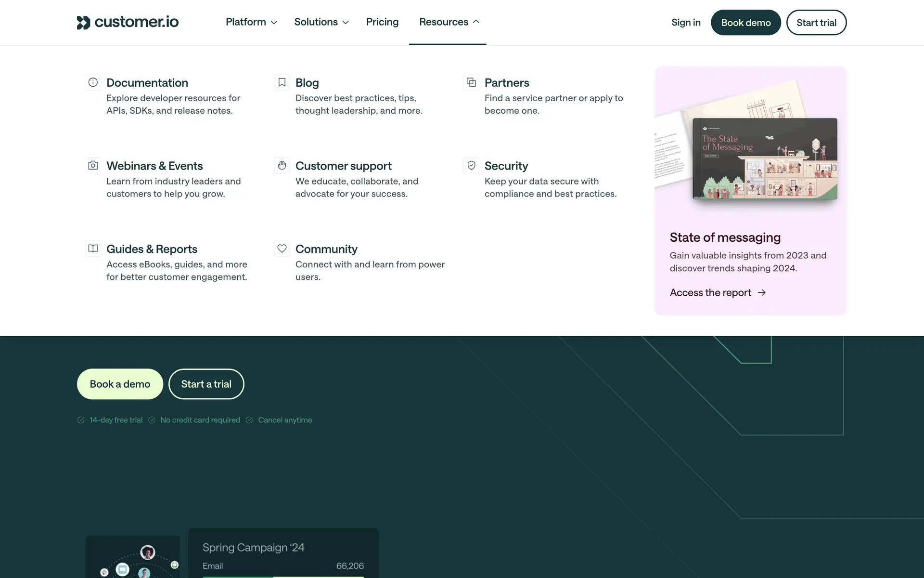Viewport: 924px width, 578px height.
Task: Click the State of Messaging report thumbnail
Action: point(764,159)
